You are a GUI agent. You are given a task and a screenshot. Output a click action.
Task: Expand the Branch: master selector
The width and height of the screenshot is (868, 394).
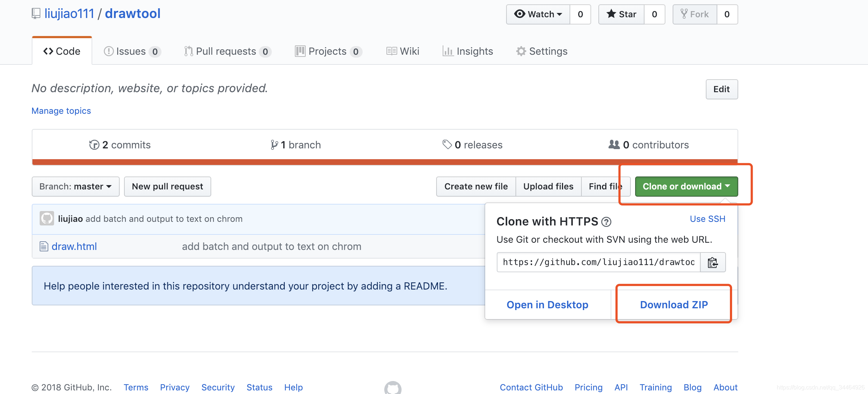click(75, 187)
